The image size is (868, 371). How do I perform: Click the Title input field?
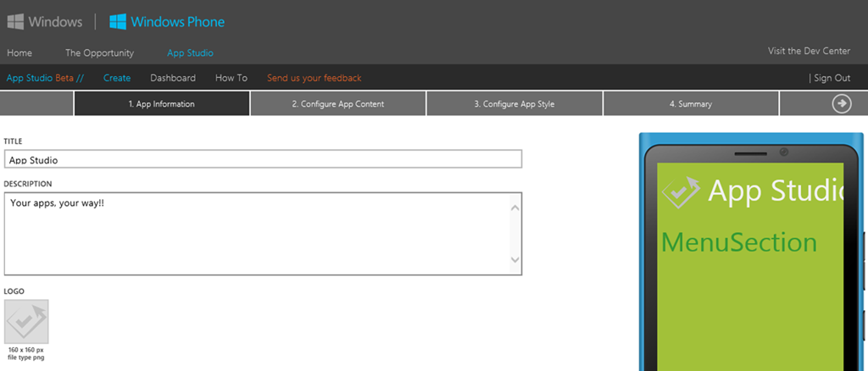tap(263, 159)
